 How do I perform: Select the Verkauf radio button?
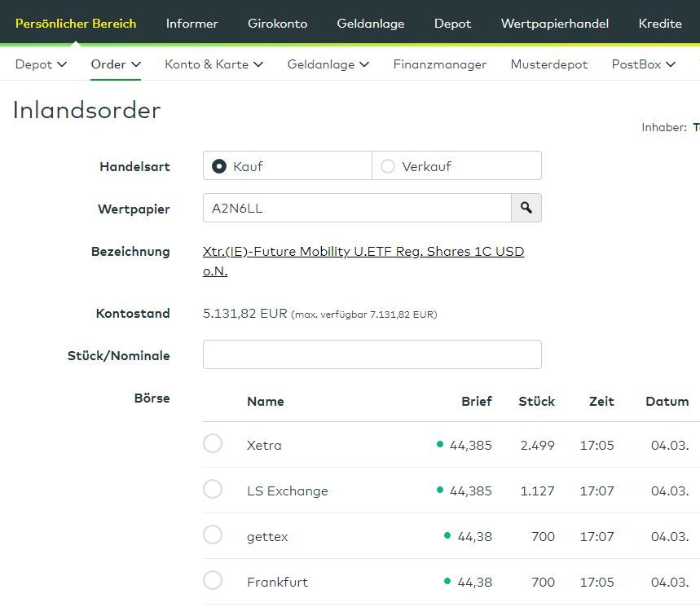click(388, 166)
